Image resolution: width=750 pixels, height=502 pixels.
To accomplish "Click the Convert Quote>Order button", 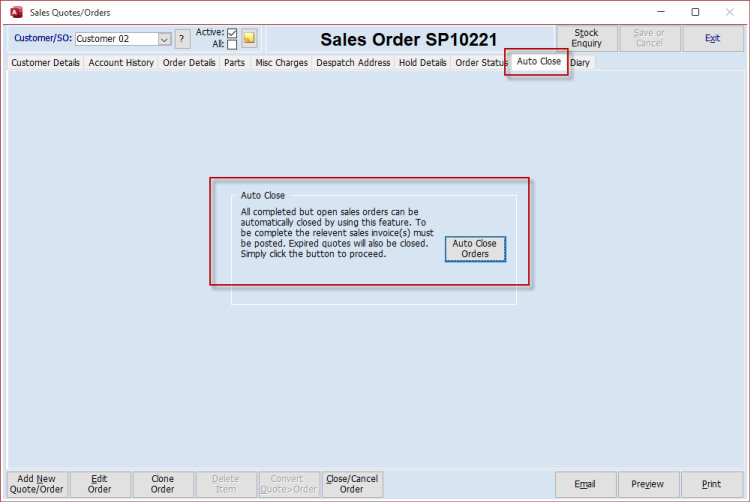I will click(x=289, y=484).
